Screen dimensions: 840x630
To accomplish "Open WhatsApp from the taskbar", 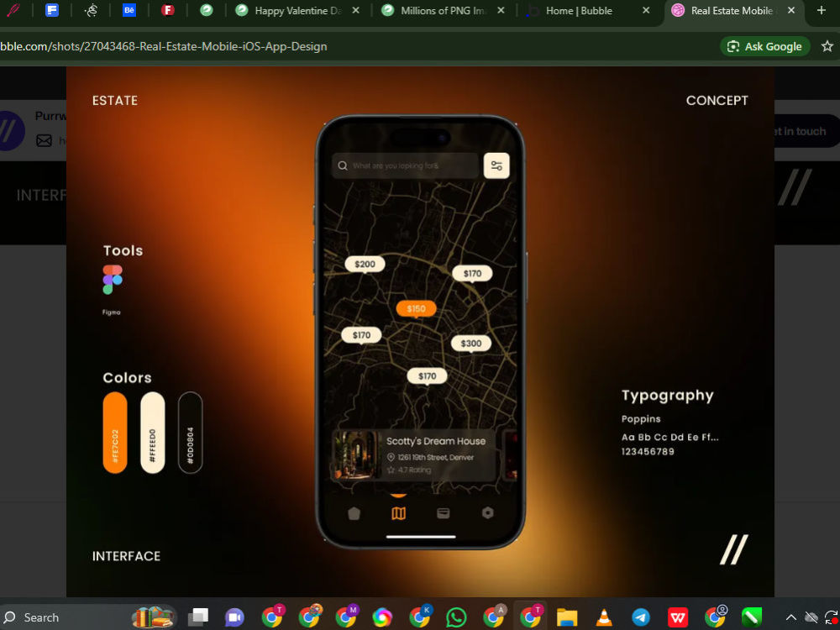I will click(456, 617).
